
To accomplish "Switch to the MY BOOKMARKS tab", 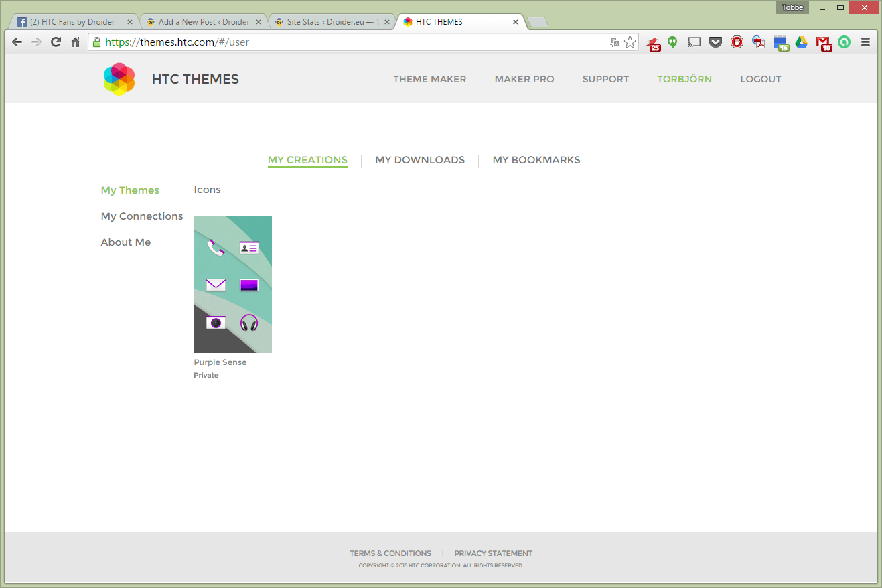I will click(x=536, y=160).
